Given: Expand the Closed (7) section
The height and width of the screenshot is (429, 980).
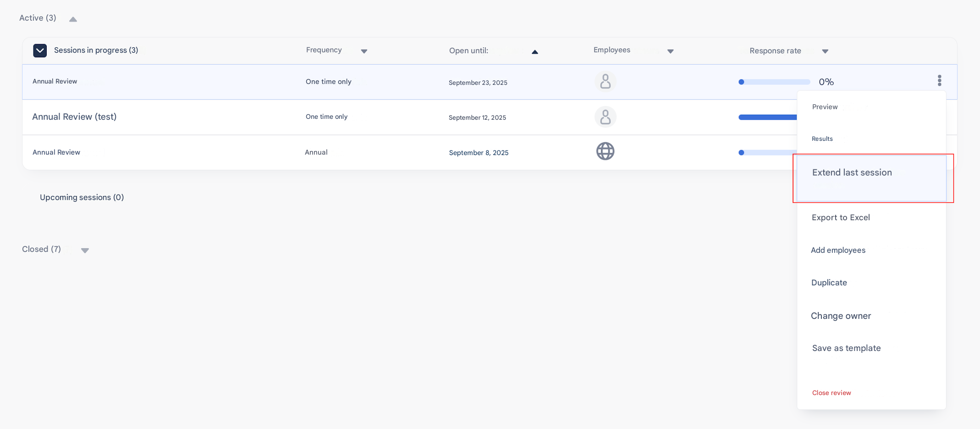Looking at the screenshot, I should tap(85, 251).
